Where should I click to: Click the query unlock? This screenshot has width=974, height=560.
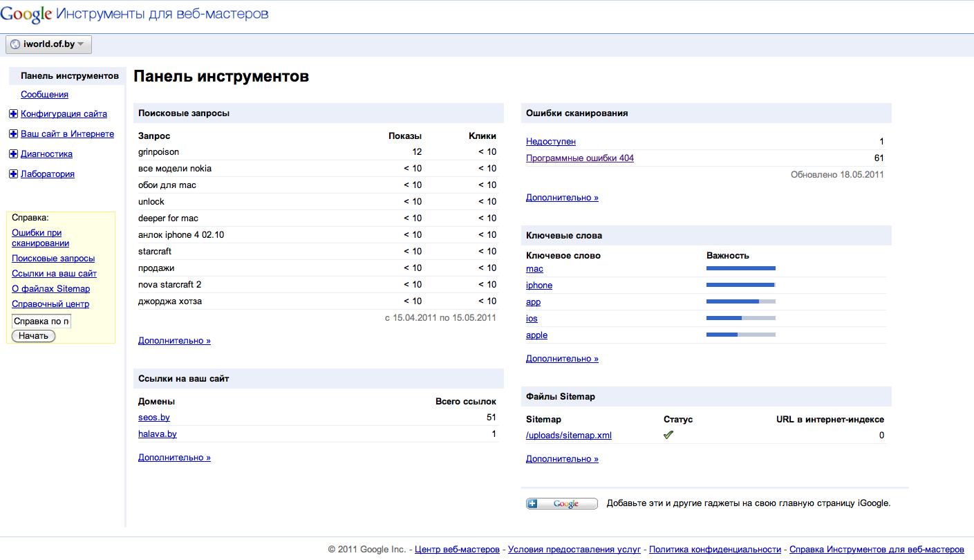tap(151, 202)
